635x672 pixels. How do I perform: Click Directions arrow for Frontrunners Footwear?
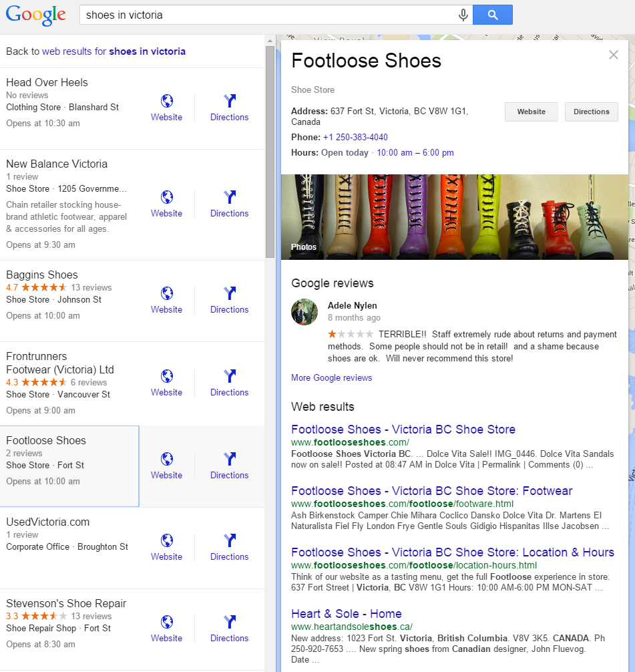click(x=229, y=377)
